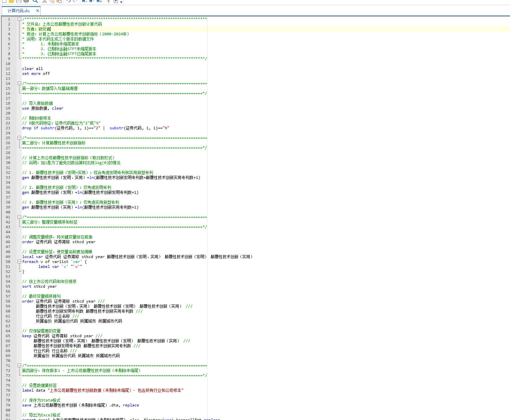
Task: Close the 计算代码.do tab
Action: [x=38, y=11]
